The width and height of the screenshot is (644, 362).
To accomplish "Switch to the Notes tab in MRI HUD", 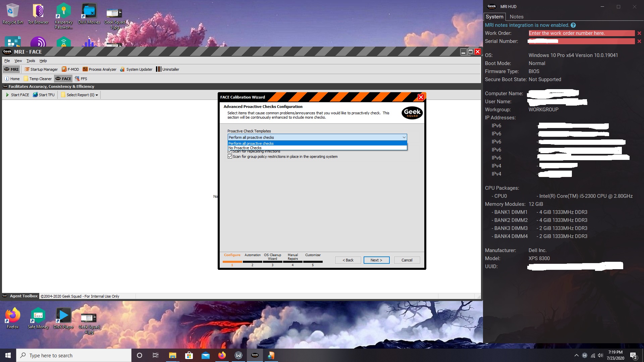I will point(516,17).
